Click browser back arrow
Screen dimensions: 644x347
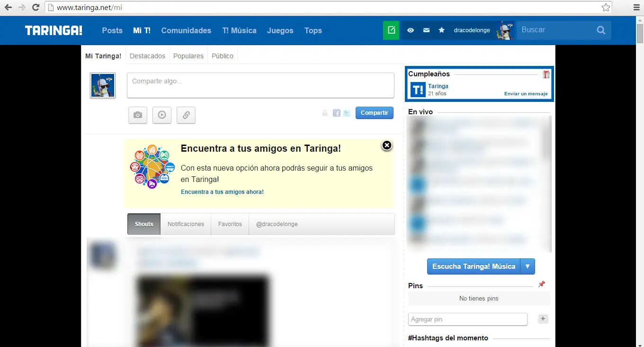(8, 8)
